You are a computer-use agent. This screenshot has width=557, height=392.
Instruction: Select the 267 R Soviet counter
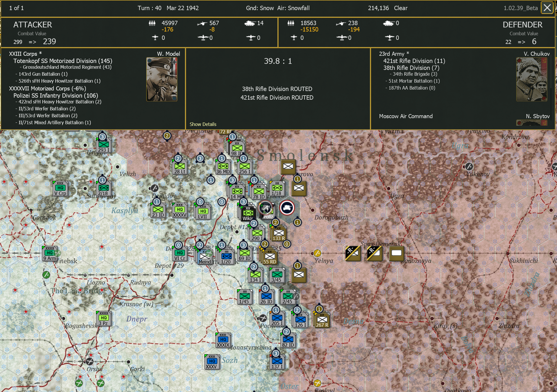click(x=322, y=320)
